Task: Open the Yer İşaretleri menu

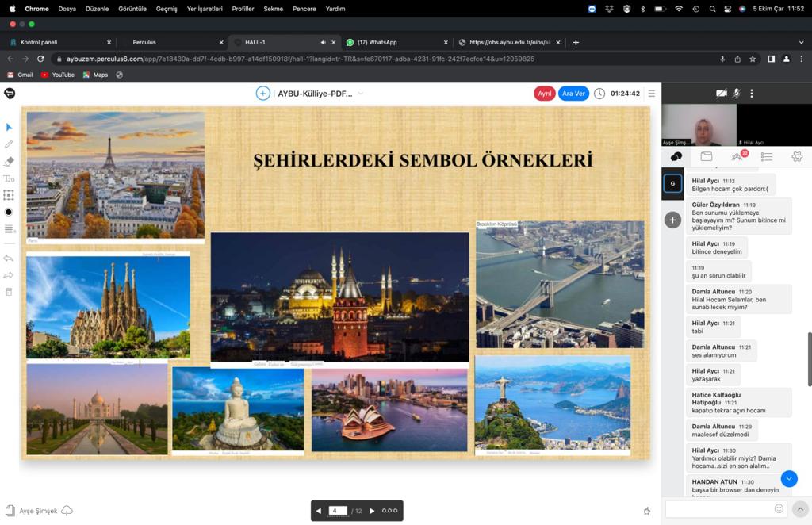Action: 203,9
